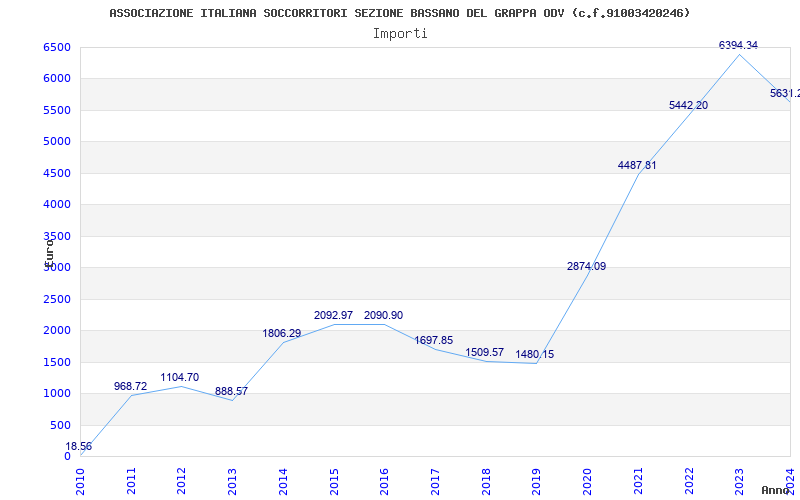This screenshot has height=500, width=800.
Task: Select the value 2874.09
Action: pyautogui.click(x=586, y=266)
